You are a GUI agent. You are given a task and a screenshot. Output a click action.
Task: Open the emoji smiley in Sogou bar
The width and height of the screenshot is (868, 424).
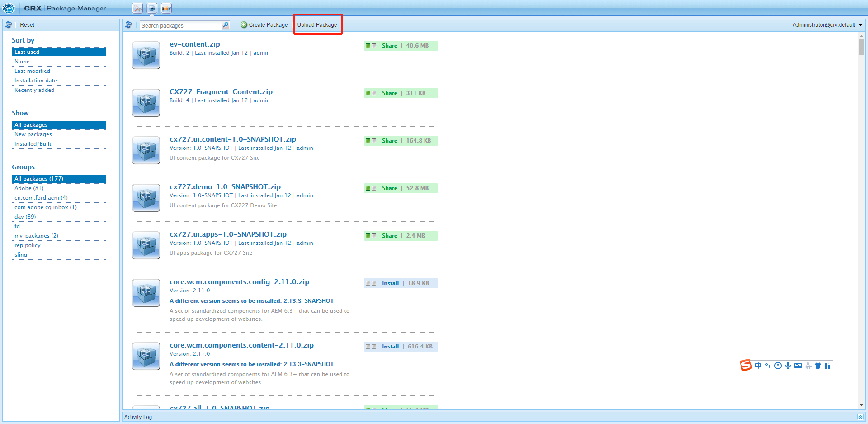coord(778,366)
